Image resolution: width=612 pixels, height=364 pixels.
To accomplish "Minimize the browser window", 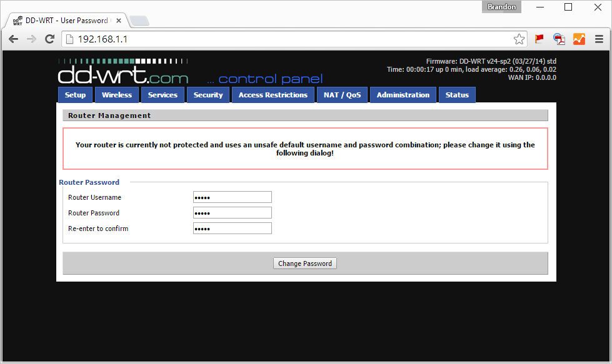I will tap(540, 7).
